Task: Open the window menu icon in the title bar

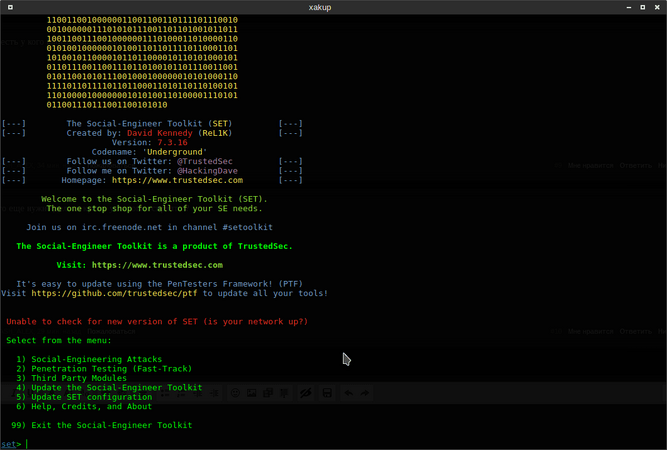Action: (x=10, y=7)
